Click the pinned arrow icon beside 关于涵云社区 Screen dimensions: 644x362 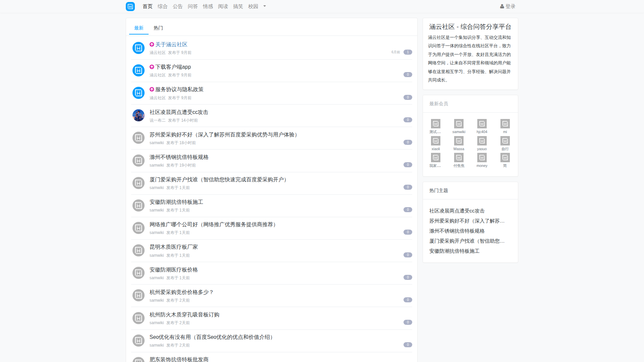pos(152,45)
